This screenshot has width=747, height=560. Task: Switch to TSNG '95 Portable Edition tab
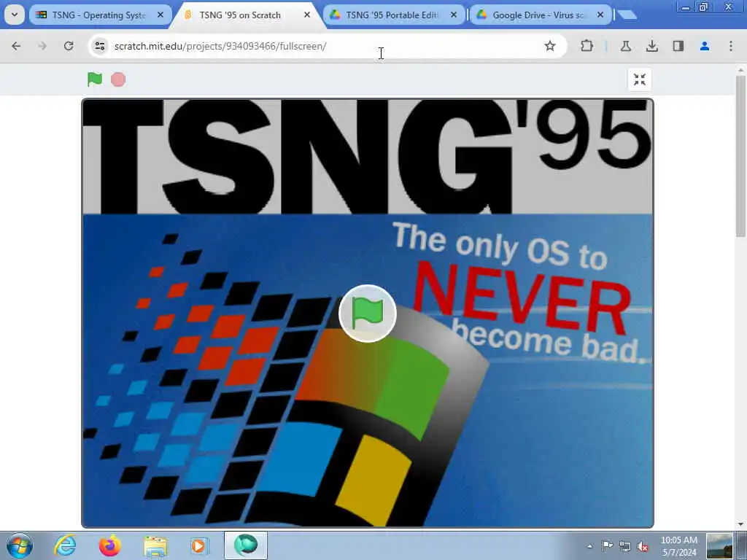(392, 15)
